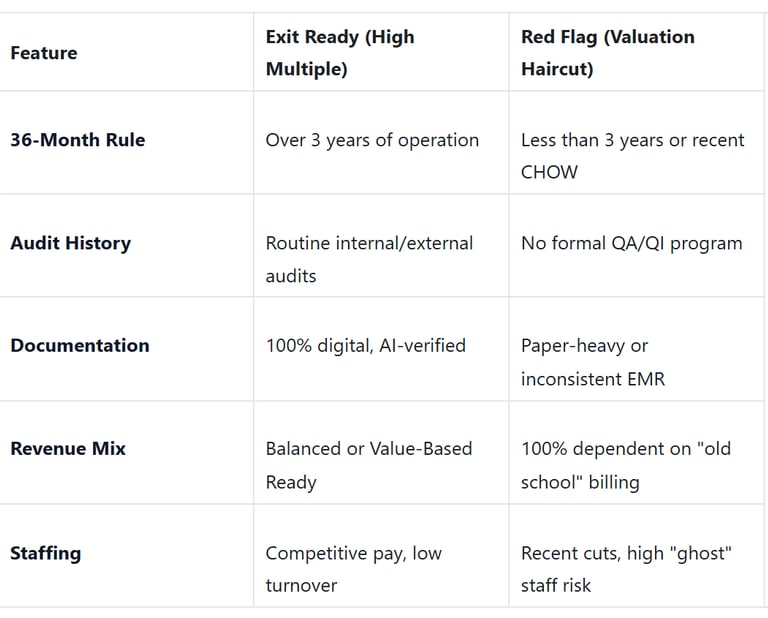The image size is (768, 618).
Task: Click the Exit Ready (High Multiple) header
Action: point(339,53)
